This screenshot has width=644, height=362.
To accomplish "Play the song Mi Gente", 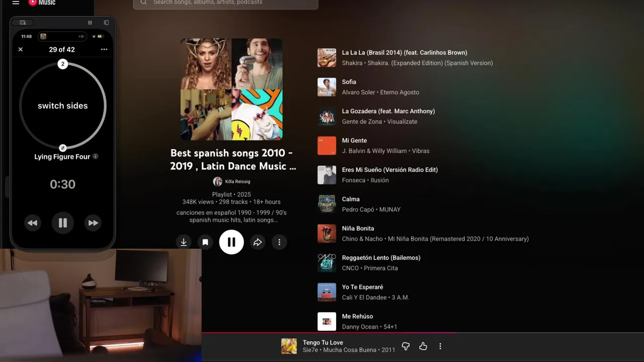I will pyautogui.click(x=355, y=140).
